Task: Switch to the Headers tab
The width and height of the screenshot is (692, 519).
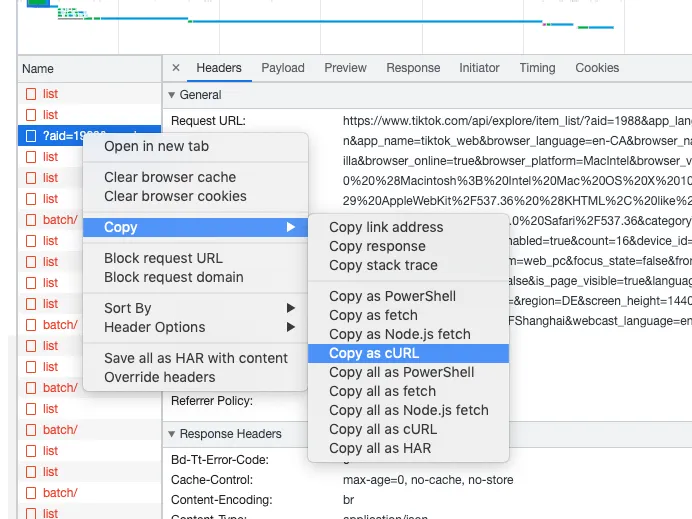Action: tap(219, 68)
